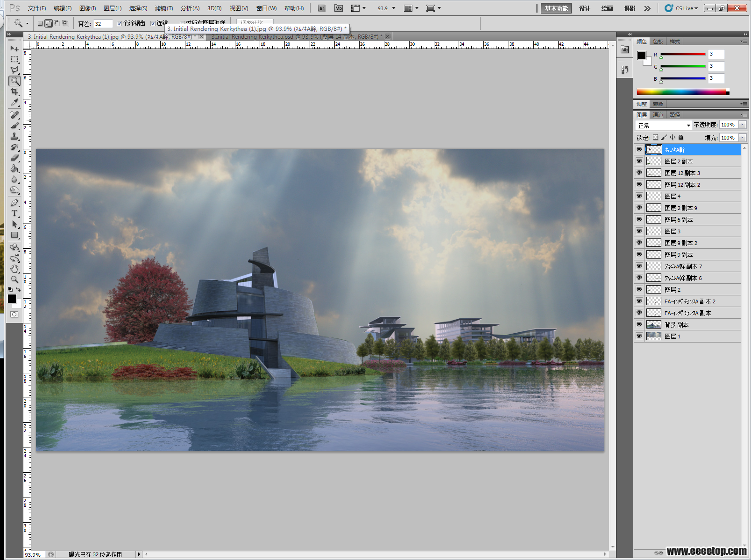
Task: Switch to 设计 workspace
Action: click(x=585, y=8)
